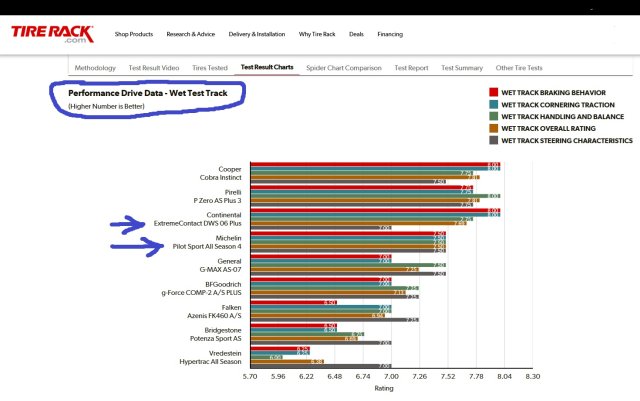Open the Tires Tested tab
Screen dimensions: 640x401
(210, 68)
